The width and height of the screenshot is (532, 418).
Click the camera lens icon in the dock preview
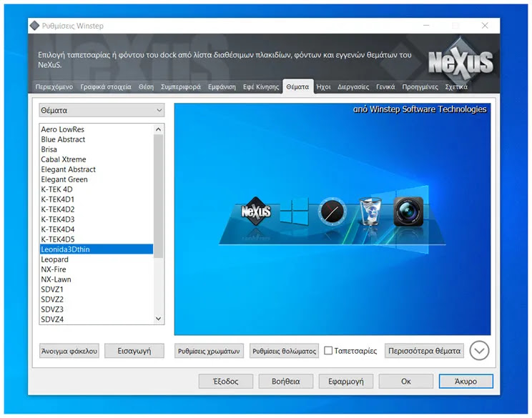coord(408,212)
